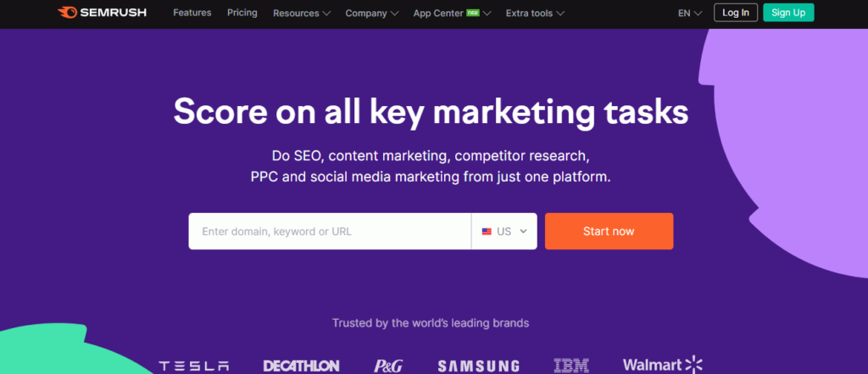Click the IBM brand logo

click(x=571, y=366)
